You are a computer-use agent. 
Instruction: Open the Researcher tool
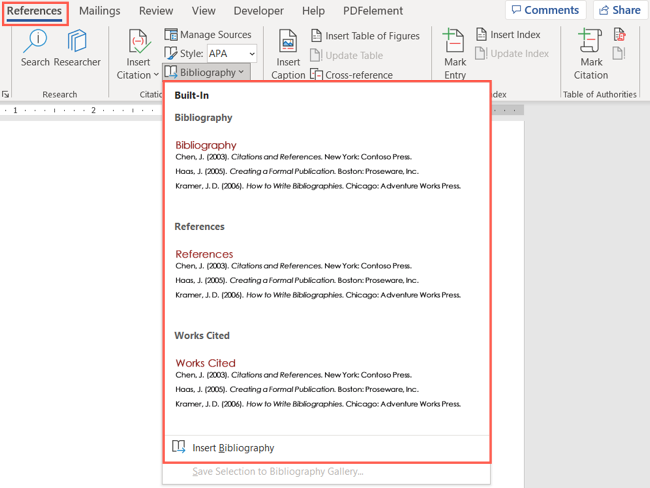pyautogui.click(x=77, y=48)
